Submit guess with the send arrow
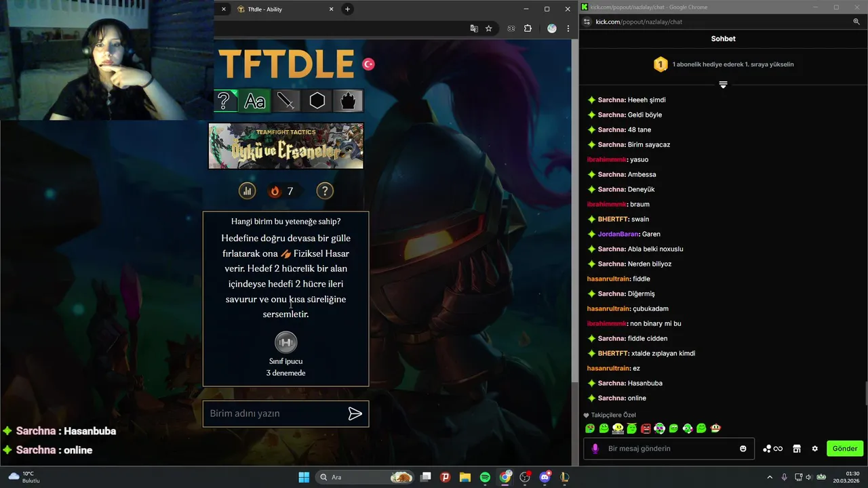This screenshot has width=868, height=488. click(355, 413)
